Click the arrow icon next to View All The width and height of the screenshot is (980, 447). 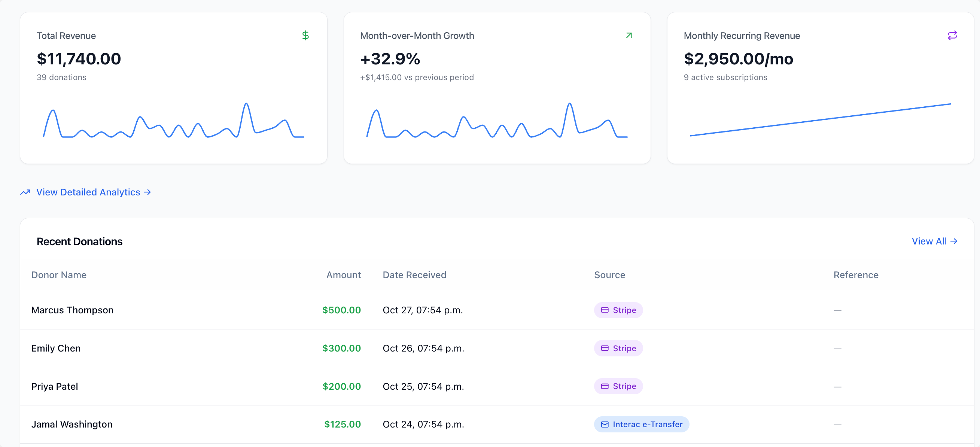pos(954,241)
